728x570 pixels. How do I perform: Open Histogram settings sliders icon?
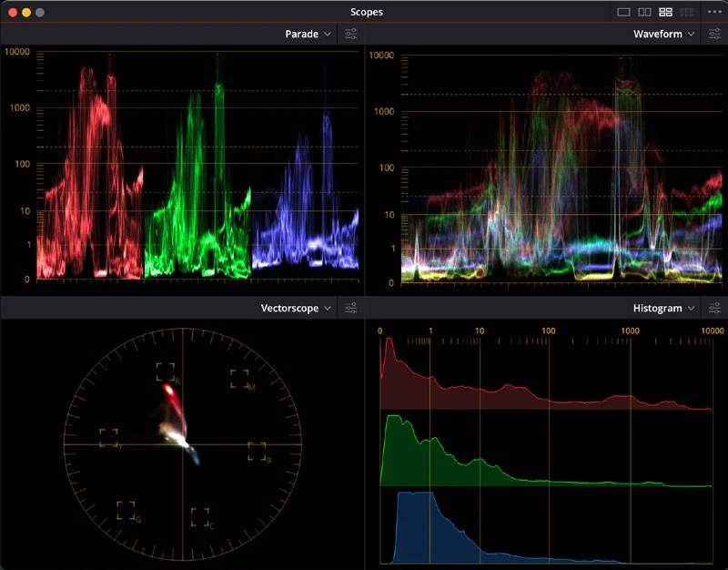pos(714,308)
